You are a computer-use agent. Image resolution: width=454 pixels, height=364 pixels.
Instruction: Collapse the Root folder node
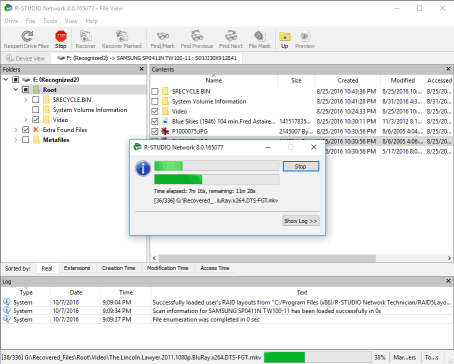[x=16, y=90]
